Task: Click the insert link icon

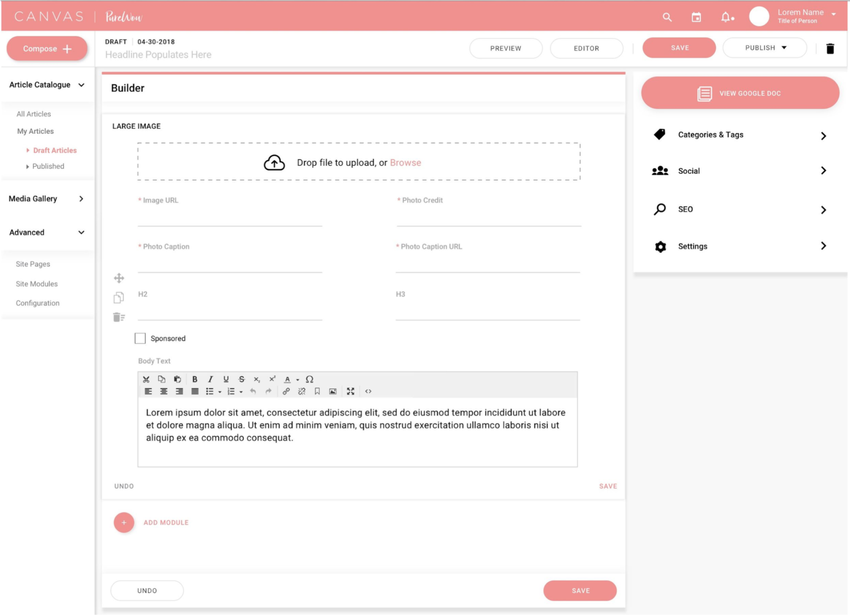Action: 286,391
